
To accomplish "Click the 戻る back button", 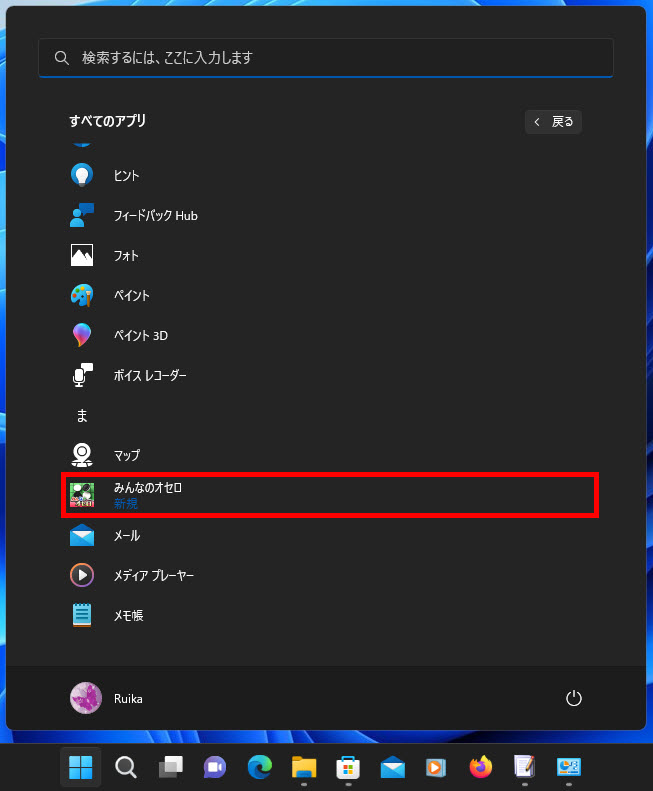I will [553, 122].
